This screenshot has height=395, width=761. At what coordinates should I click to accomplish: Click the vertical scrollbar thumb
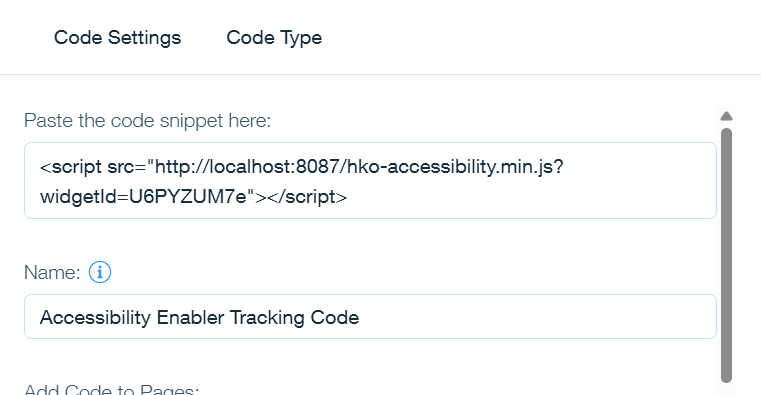[x=727, y=255]
